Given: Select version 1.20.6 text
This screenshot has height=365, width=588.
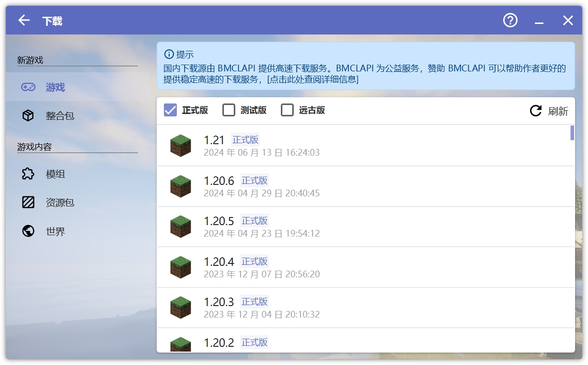Looking at the screenshot, I should click(219, 181).
